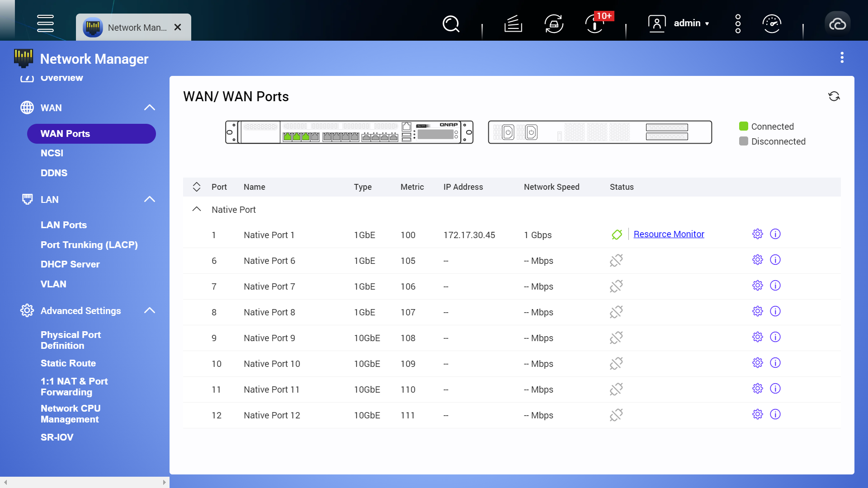Open settings gear for Native Port 1
868x488 pixels.
click(x=757, y=234)
